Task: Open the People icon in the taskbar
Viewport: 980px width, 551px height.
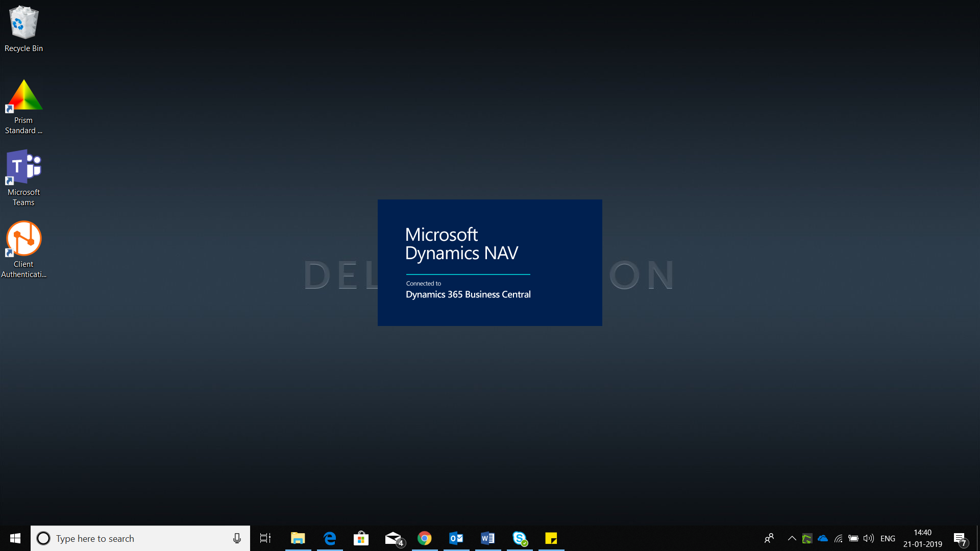Action: pos(769,538)
